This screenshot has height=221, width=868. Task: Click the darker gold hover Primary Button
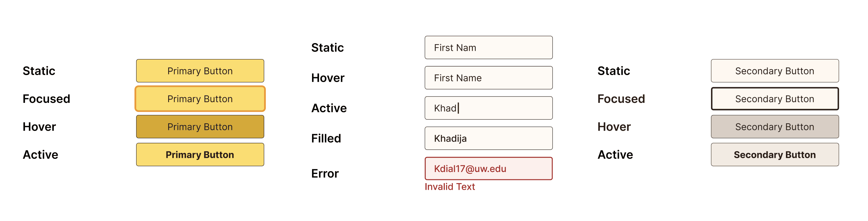[x=200, y=127]
